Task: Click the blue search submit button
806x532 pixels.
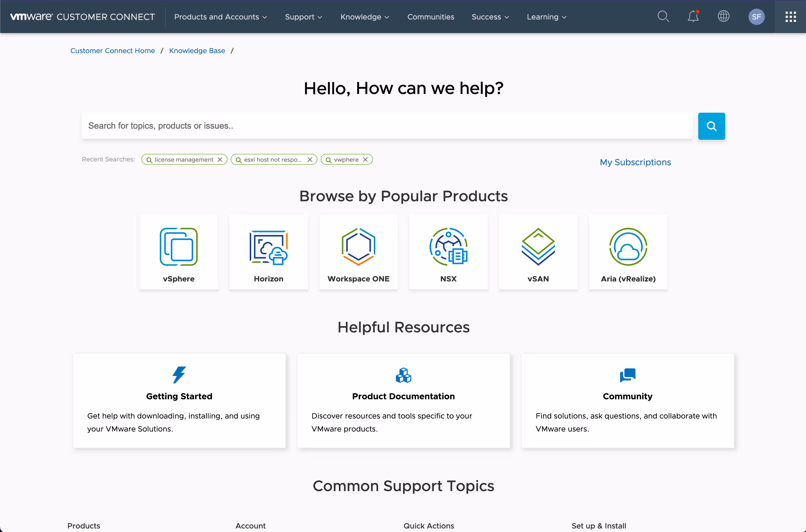Action: pos(711,126)
